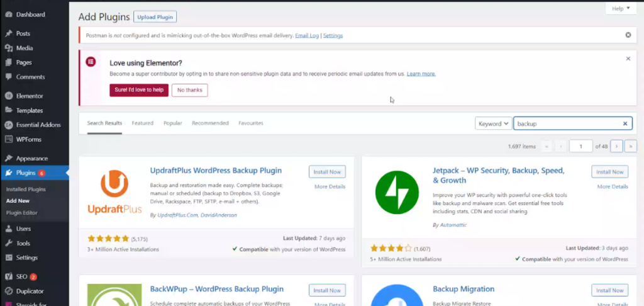Go to next results page
The height and width of the screenshot is (306, 644).
(x=616, y=146)
